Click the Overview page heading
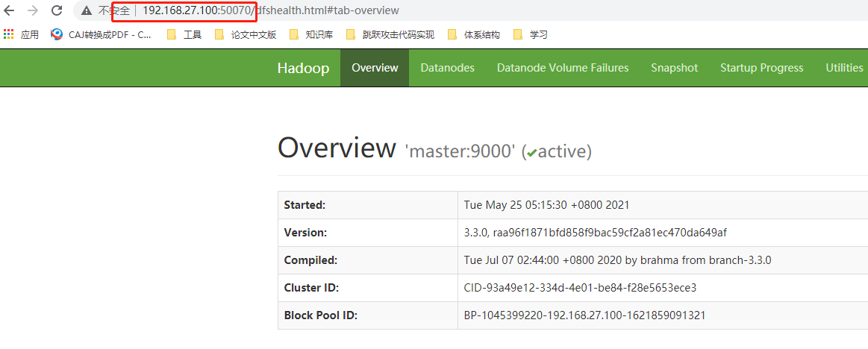868x349 pixels. 337,148
